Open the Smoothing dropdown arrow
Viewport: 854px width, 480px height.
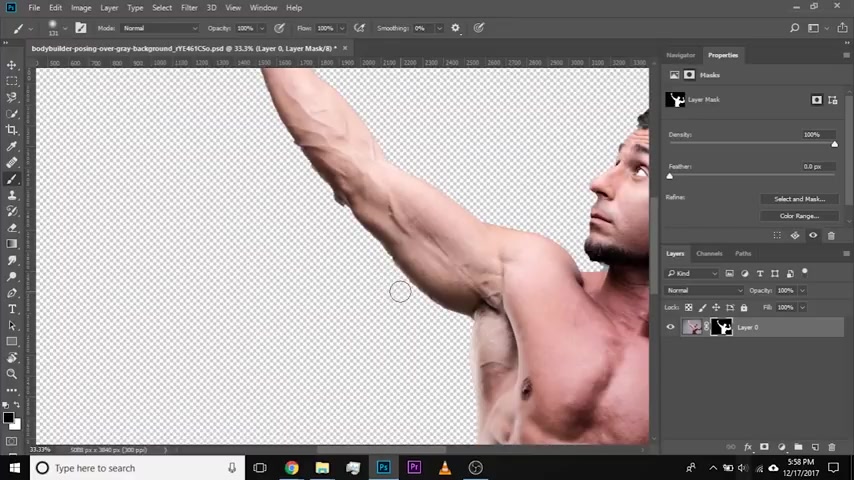(x=439, y=28)
